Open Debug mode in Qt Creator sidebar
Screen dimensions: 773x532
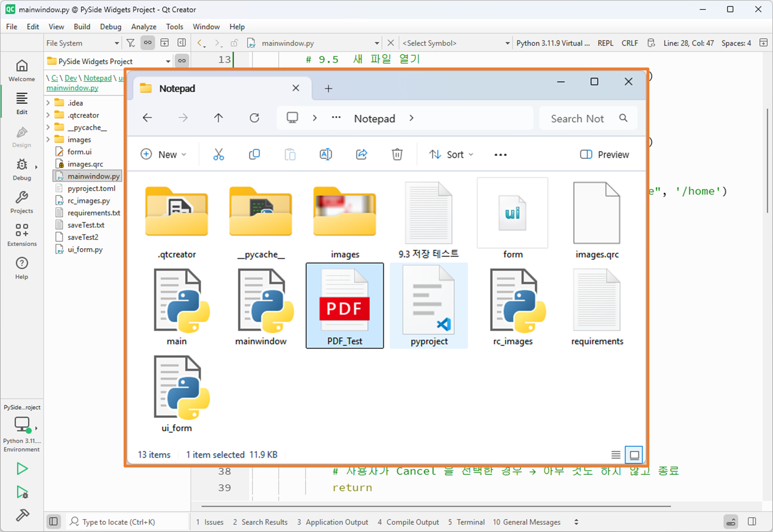[x=22, y=169]
